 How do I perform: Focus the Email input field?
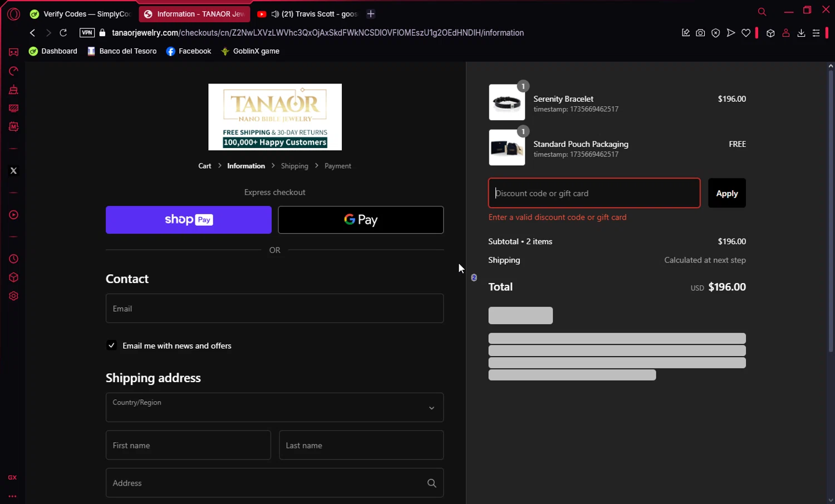274,308
